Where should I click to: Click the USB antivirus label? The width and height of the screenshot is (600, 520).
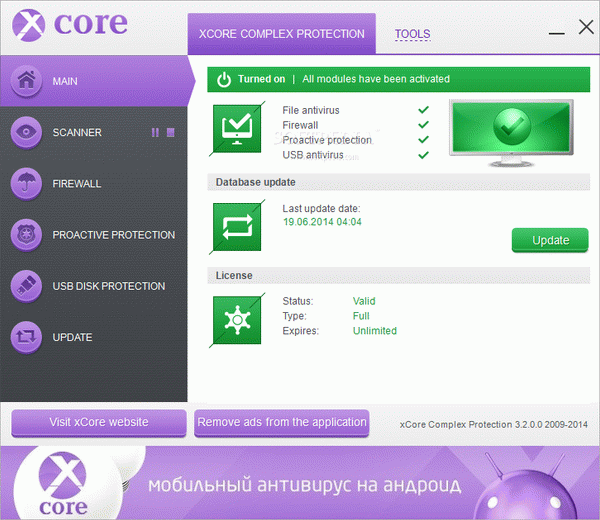313,155
